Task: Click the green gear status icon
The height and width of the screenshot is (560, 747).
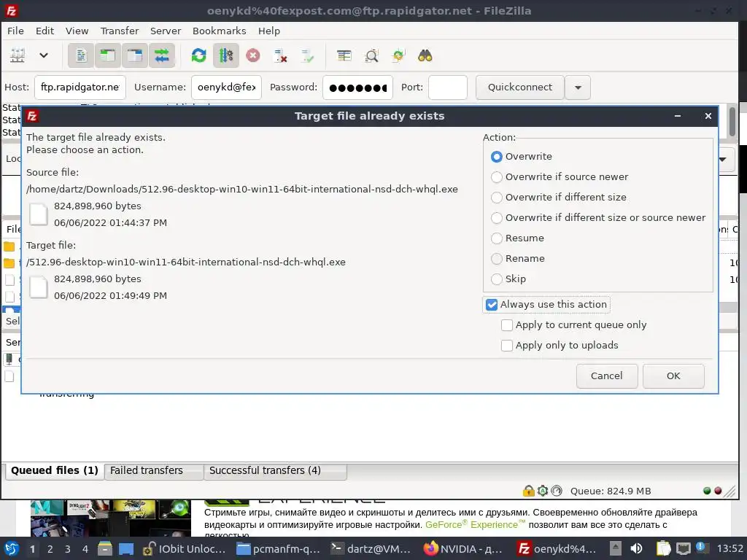Action: point(543,491)
